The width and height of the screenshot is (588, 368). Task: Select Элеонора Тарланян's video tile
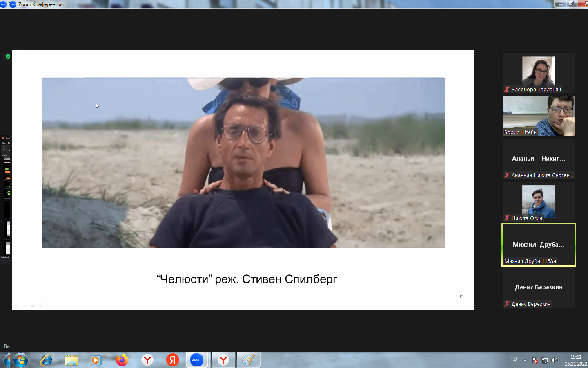(x=538, y=73)
